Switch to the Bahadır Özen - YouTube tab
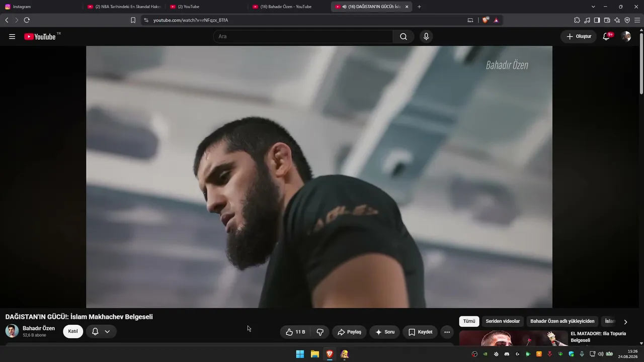The image size is (644, 362). point(288,7)
